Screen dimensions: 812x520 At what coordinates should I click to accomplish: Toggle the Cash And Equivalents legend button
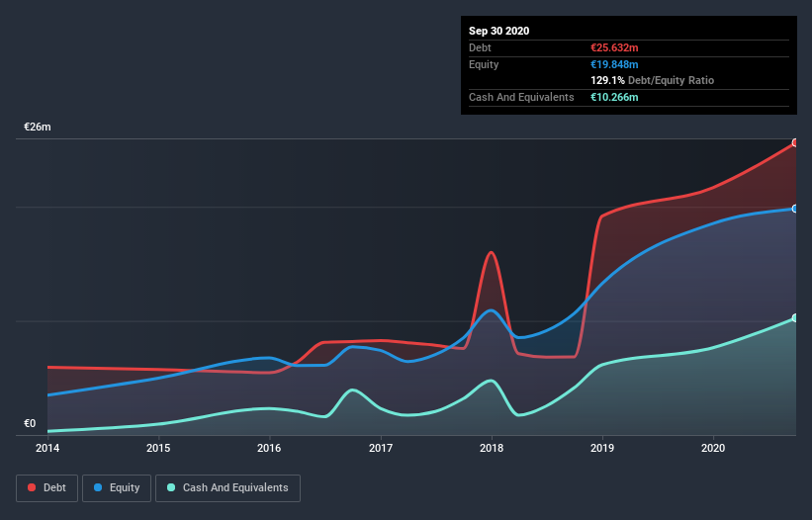(x=227, y=488)
